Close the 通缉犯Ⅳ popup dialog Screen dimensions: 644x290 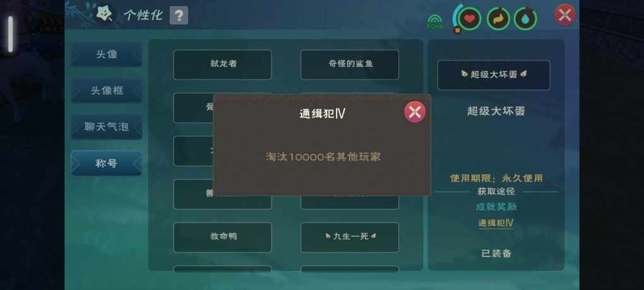coord(414,112)
